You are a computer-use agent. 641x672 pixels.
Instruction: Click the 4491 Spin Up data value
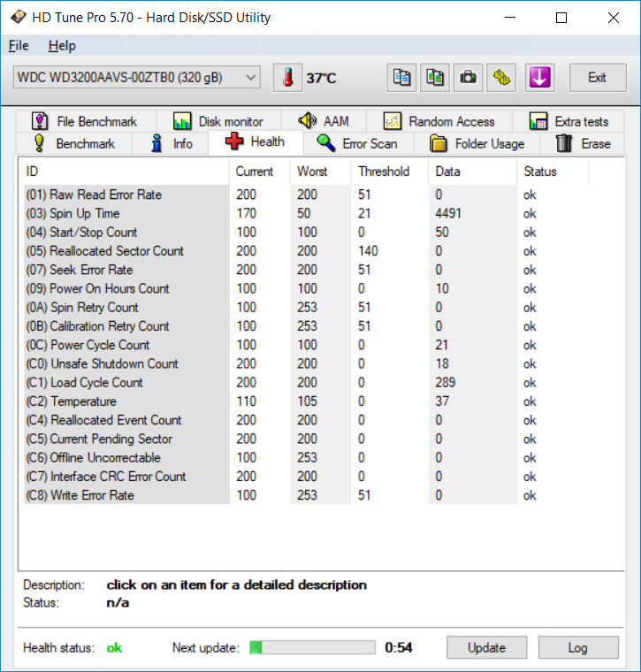[448, 213]
